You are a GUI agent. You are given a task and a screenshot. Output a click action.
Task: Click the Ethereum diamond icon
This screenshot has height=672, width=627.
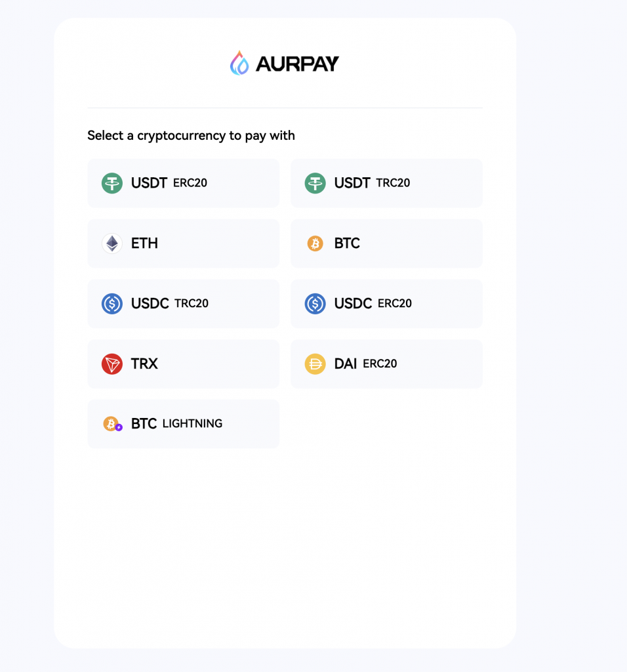coord(112,243)
